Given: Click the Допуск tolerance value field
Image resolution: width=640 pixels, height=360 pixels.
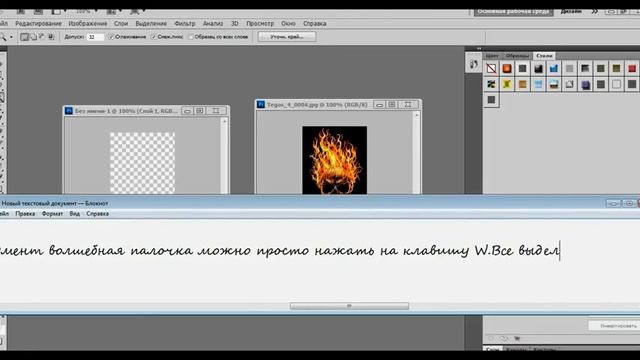Looking at the screenshot, I should point(95,37).
